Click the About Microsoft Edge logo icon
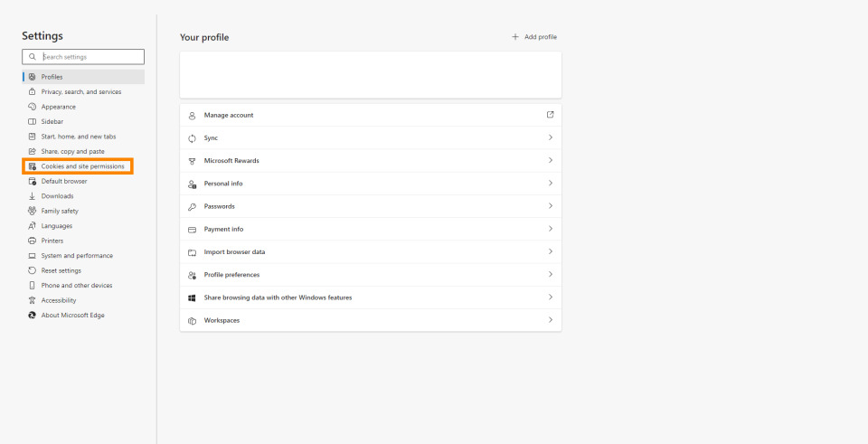The height and width of the screenshot is (444, 868). [33, 316]
